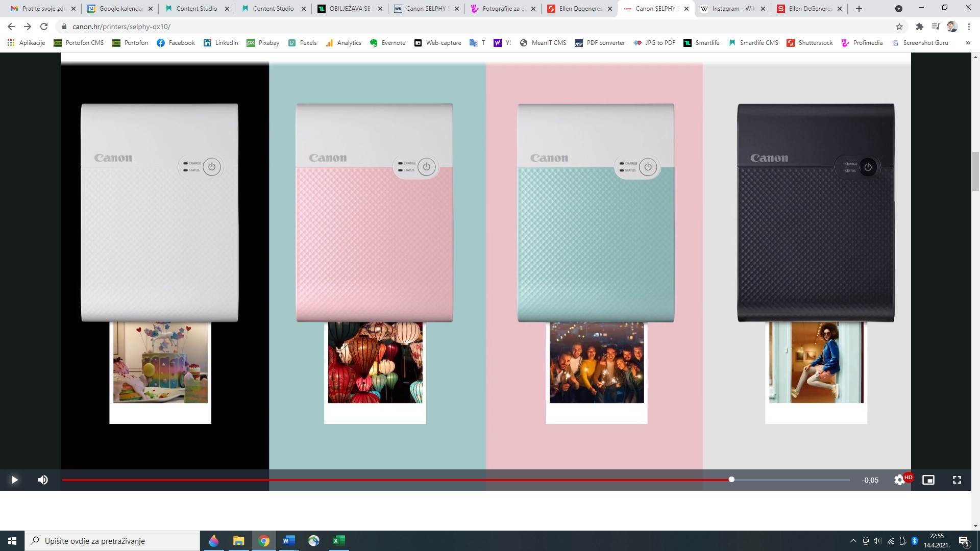Play the Canon SELPHY video
Viewport: 980px width, 551px height.
tap(14, 480)
